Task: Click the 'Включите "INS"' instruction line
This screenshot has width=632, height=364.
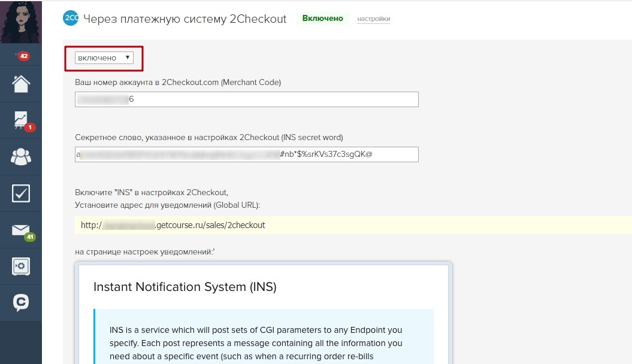Action: [x=152, y=192]
